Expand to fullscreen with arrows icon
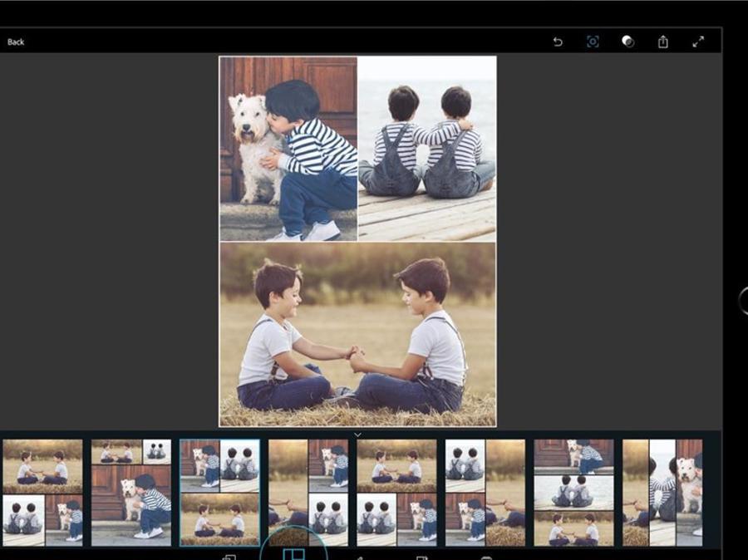The width and height of the screenshot is (748, 560). coord(698,42)
